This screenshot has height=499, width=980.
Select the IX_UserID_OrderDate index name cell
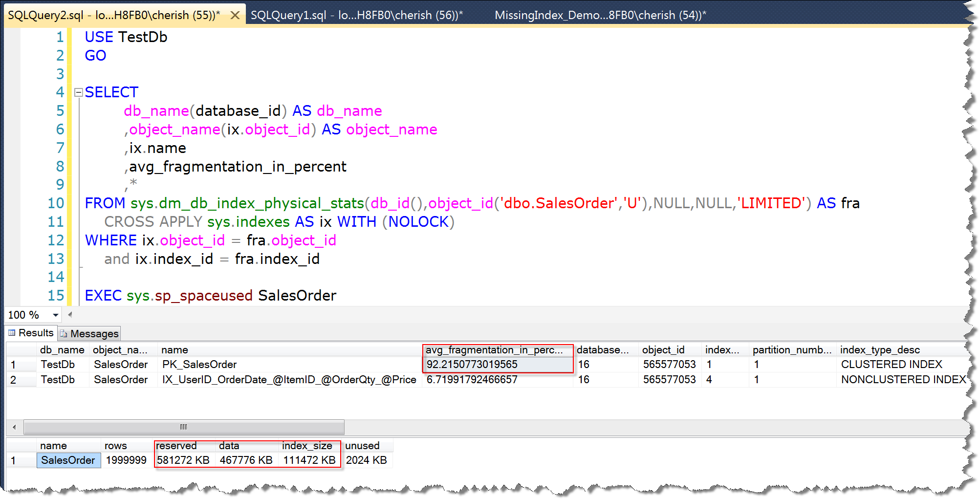coord(290,380)
